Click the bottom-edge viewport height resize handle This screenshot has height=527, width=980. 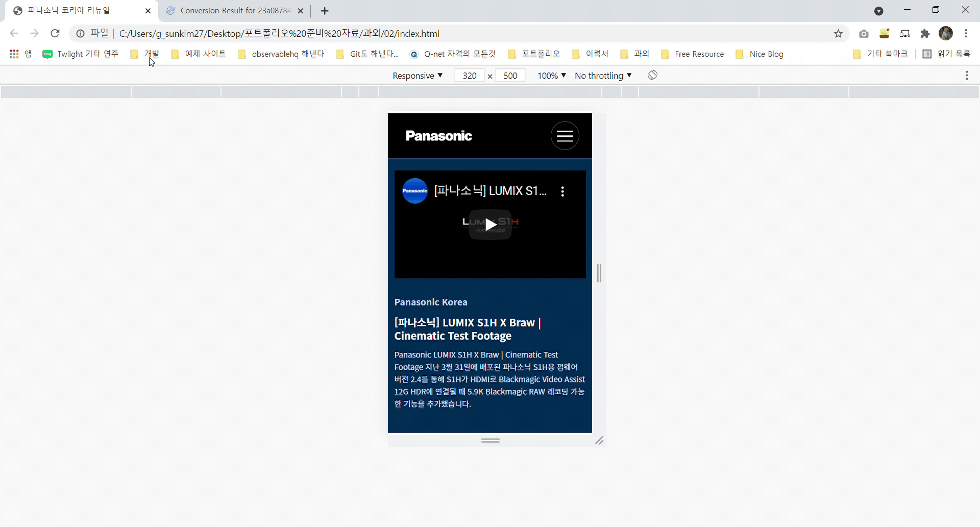[x=490, y=440]
